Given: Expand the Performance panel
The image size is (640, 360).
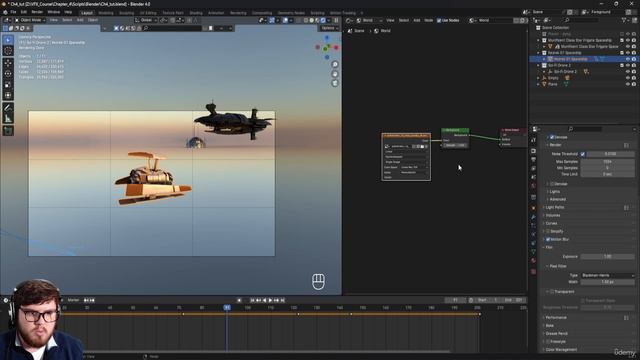Looking at the screenshot, I should click(556, 318).
